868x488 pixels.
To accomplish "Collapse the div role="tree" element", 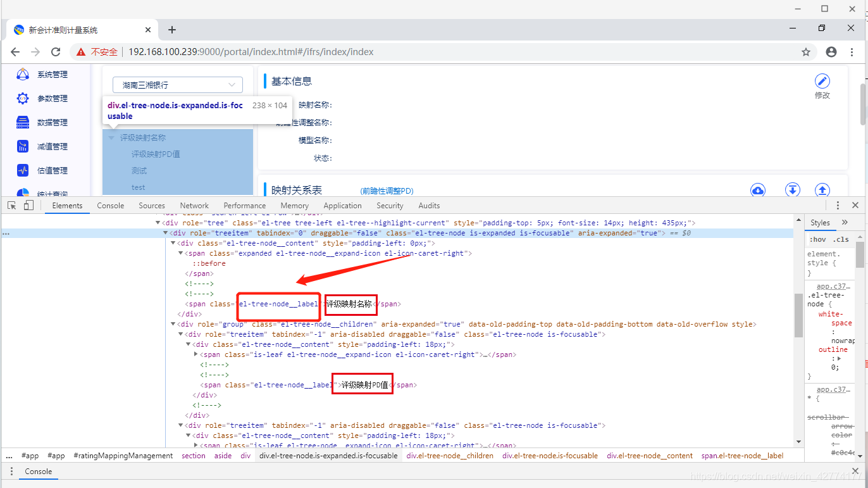I will point(158,223).
